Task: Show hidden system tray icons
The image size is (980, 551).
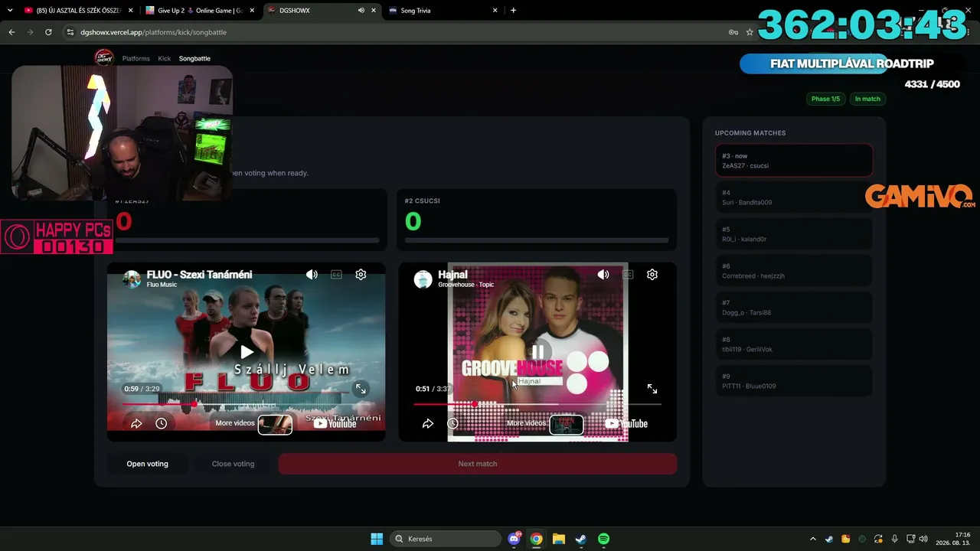Action: point(813,539)
